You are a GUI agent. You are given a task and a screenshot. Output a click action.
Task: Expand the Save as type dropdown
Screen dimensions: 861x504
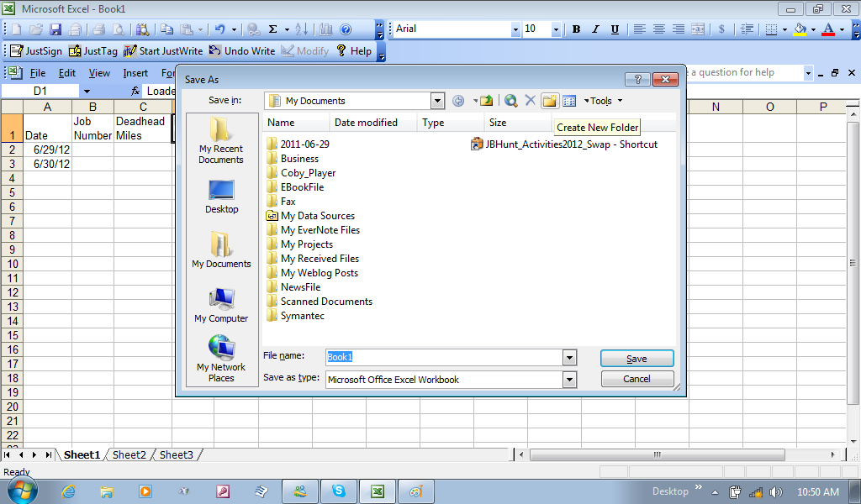[x=569, y=380]
